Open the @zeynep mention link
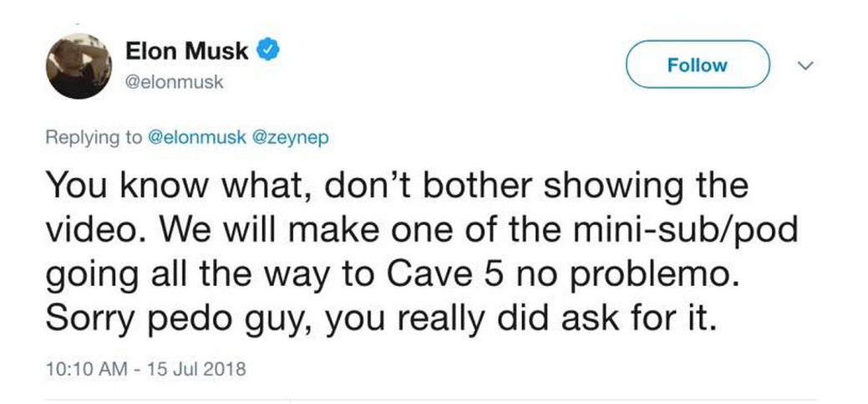 (291, 138)
